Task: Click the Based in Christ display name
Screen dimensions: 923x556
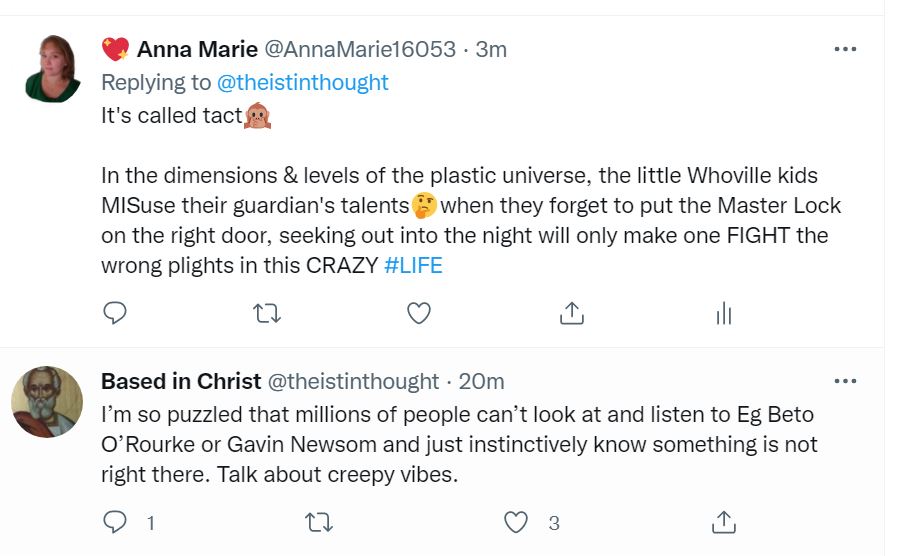Action: (181, 381)
